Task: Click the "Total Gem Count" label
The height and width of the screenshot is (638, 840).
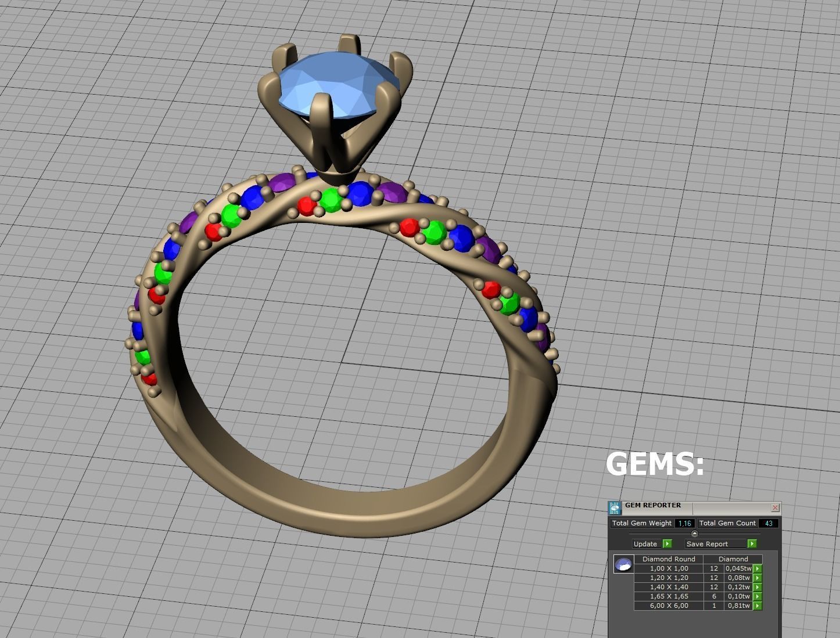Action: 727,523
